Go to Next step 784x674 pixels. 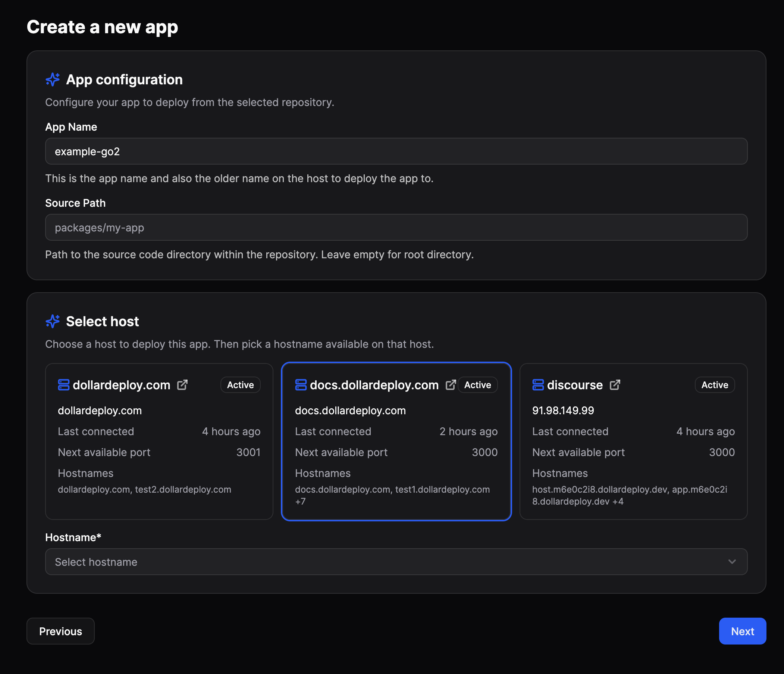coord(742,631)
